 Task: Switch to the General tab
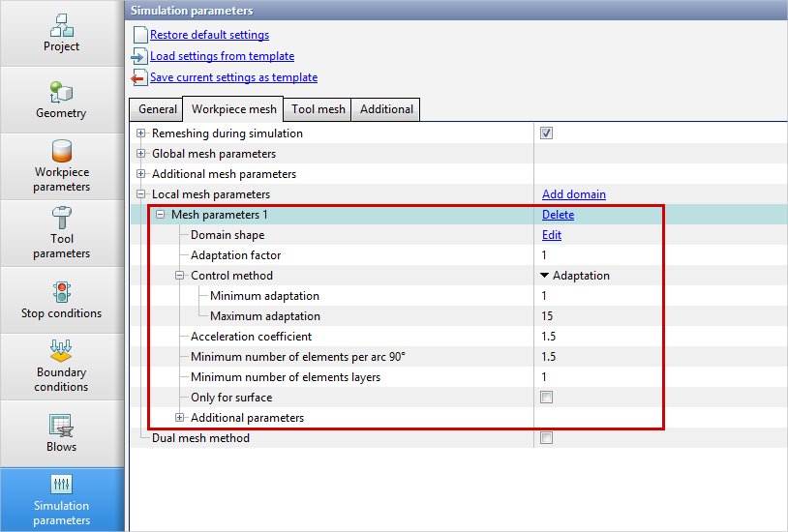[157, 109]
